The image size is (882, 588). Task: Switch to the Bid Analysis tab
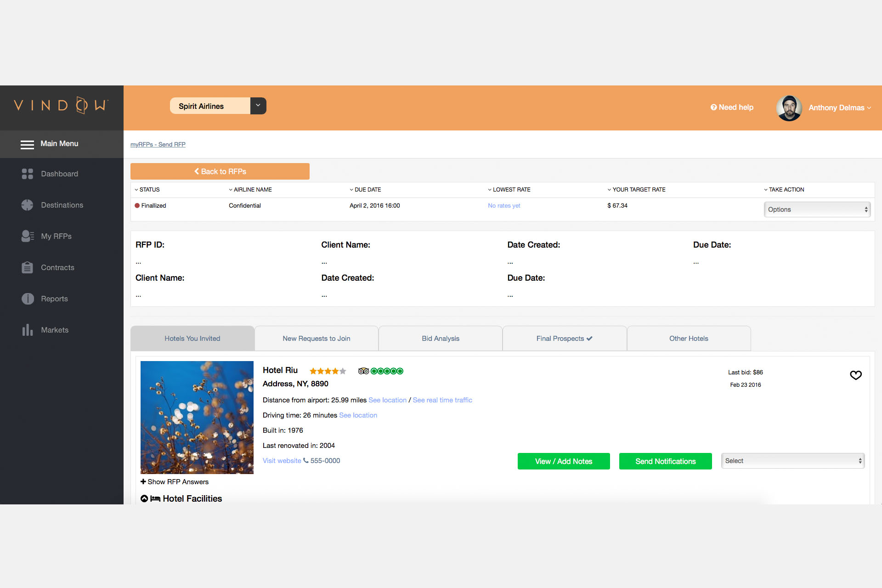(440, 339)
